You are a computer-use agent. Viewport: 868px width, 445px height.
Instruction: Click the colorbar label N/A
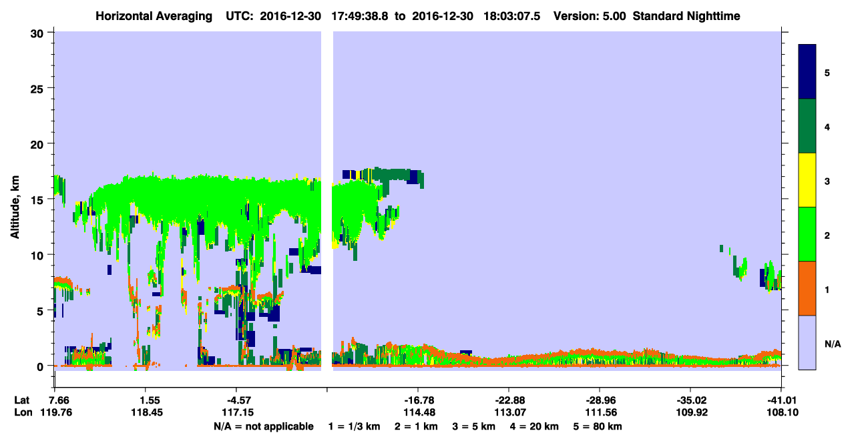click(833, 344)
